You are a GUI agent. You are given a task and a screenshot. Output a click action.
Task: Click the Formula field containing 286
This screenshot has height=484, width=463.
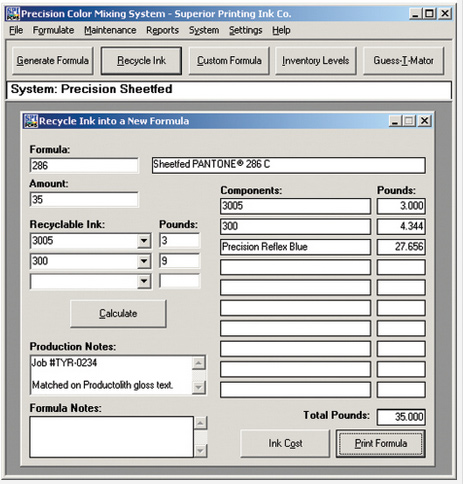click(x=84, y=165)
